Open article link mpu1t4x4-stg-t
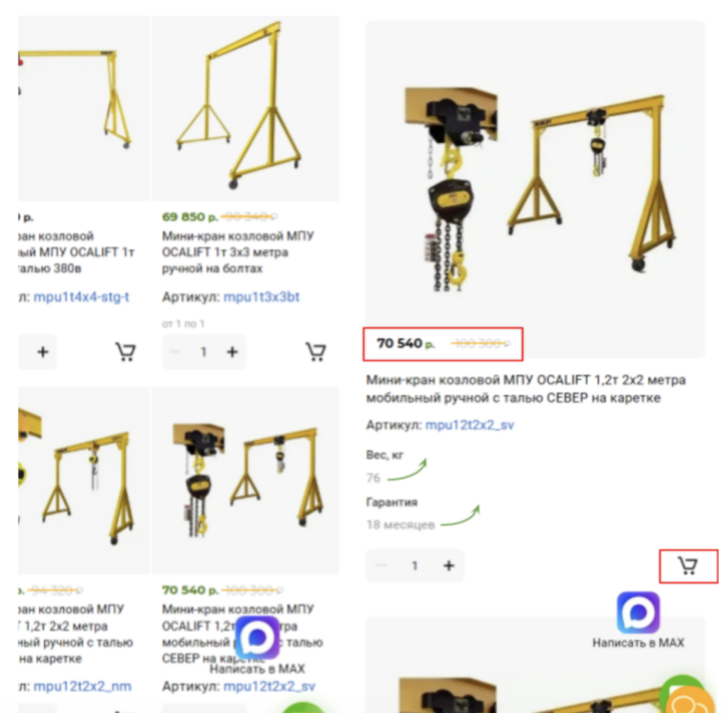The image size is (728, 713). click(81, 296)
